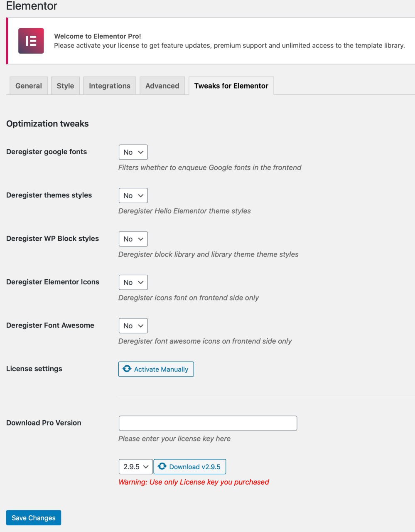415x532 pixels.
Task: Click the Save Changes button
Action: coord(34,518)
